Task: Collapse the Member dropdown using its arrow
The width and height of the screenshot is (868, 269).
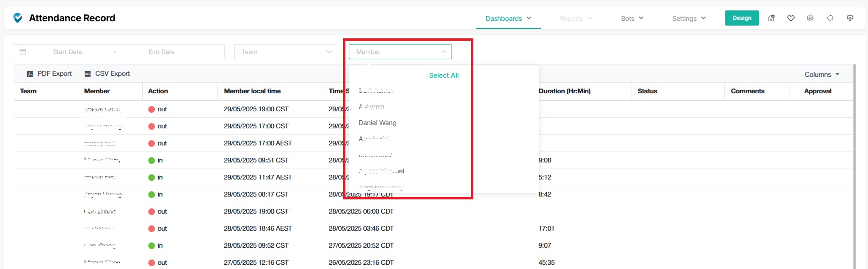Action: pos(443,52)
